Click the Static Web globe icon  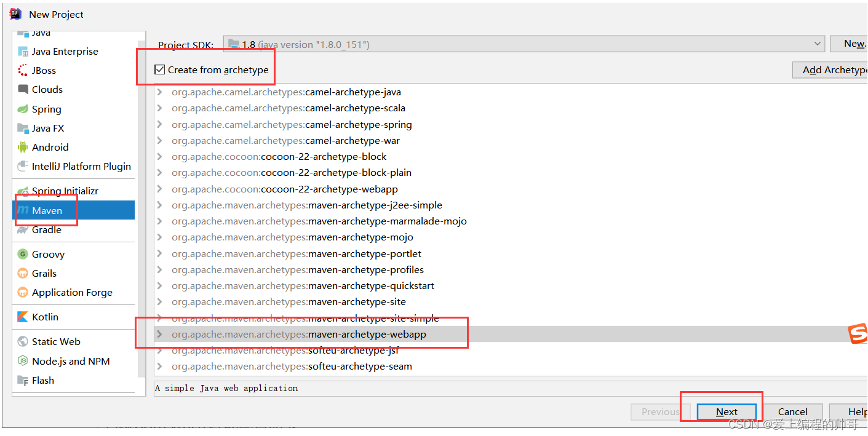pos(23,342)
